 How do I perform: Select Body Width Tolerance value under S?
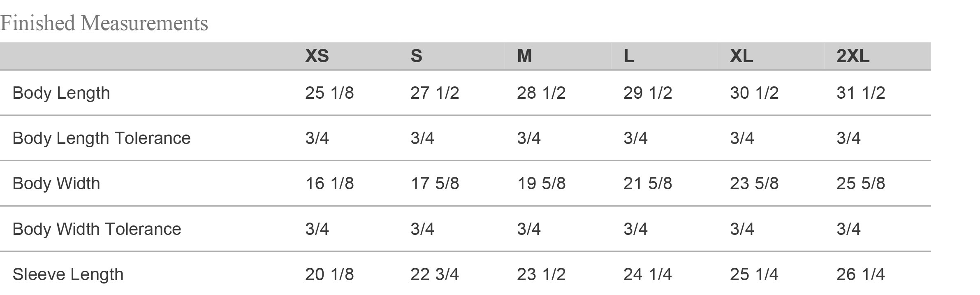coord(422,229)
